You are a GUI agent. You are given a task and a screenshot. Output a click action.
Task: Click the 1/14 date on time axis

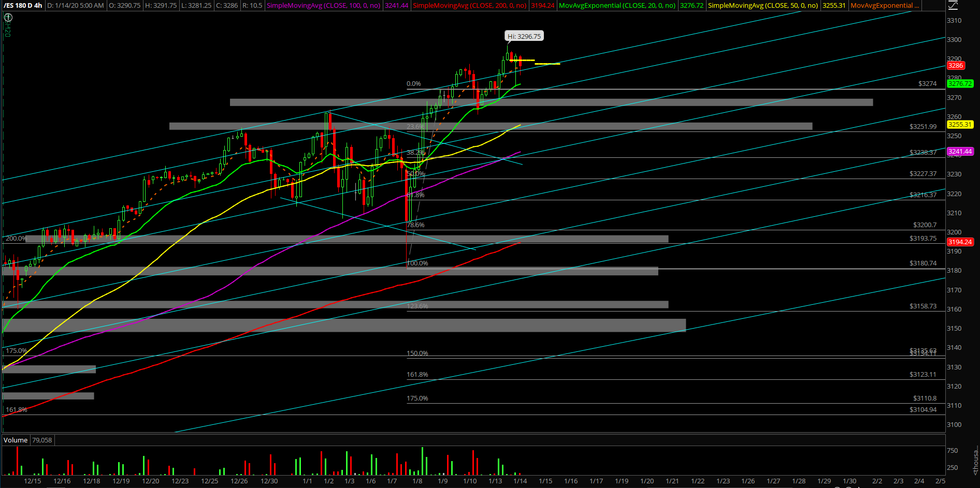tap(520, 481)
